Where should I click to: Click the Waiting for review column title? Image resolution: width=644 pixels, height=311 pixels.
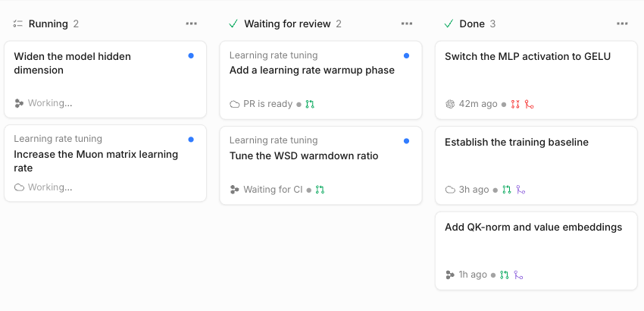pyautogui.click(x=287, y=24)
